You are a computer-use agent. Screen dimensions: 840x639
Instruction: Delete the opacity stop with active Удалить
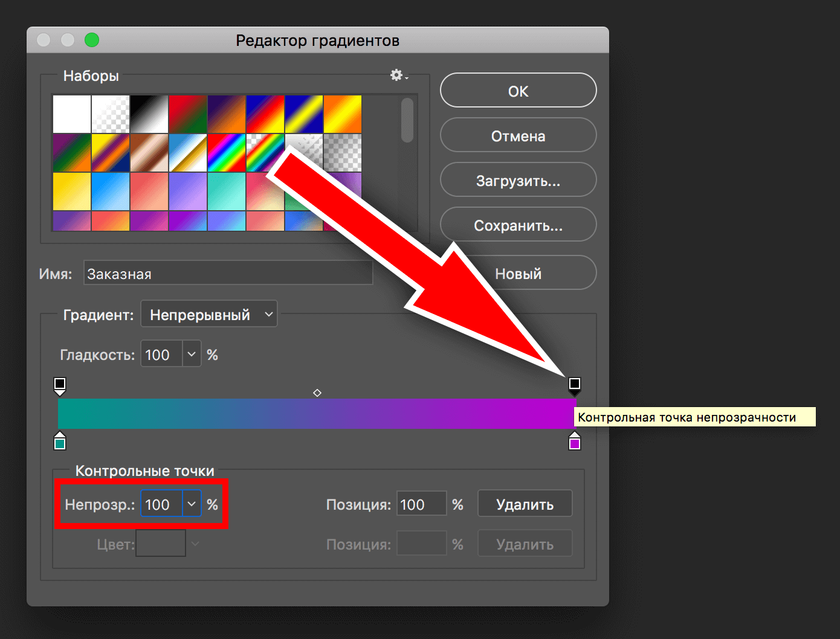[x=525, y=504]
